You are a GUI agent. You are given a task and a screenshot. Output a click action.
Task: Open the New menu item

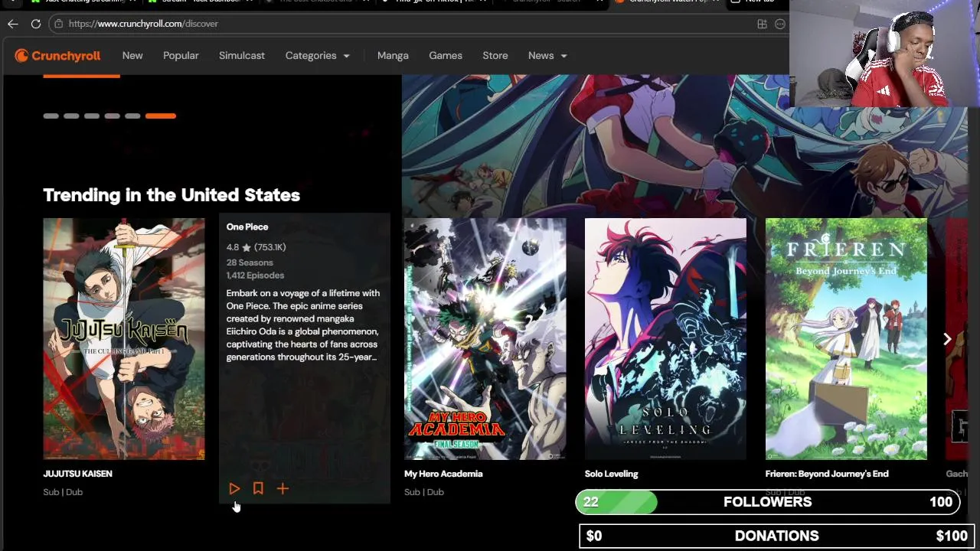click(x=132, y=55)
